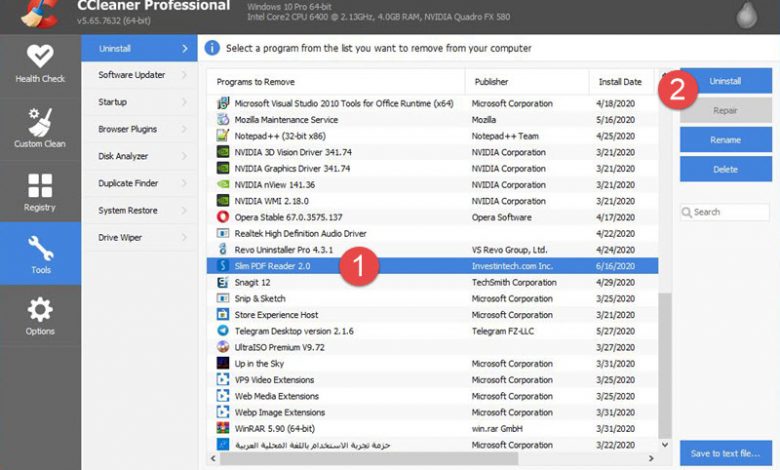Click the CCleaner logo icon
This screenshot has width=780, height=470.
click(41, 12)
